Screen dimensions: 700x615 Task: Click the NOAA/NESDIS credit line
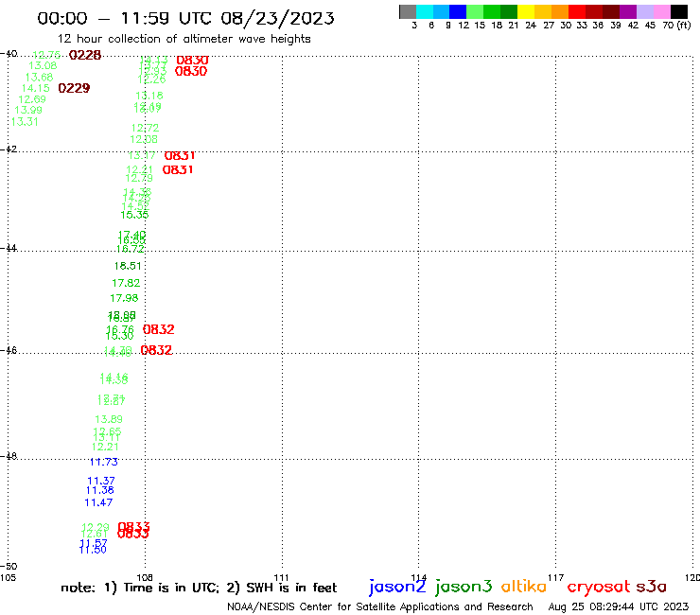[380, 607]
